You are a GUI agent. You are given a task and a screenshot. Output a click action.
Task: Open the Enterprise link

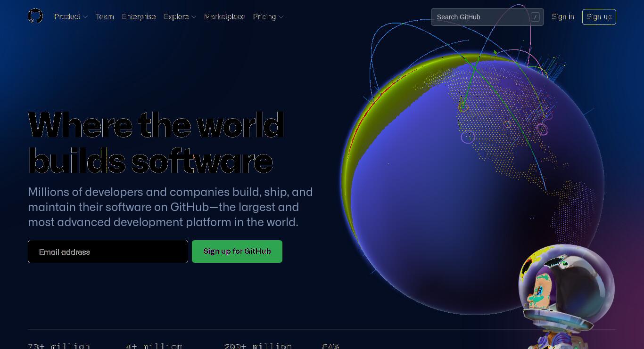(x=139, y=16)
